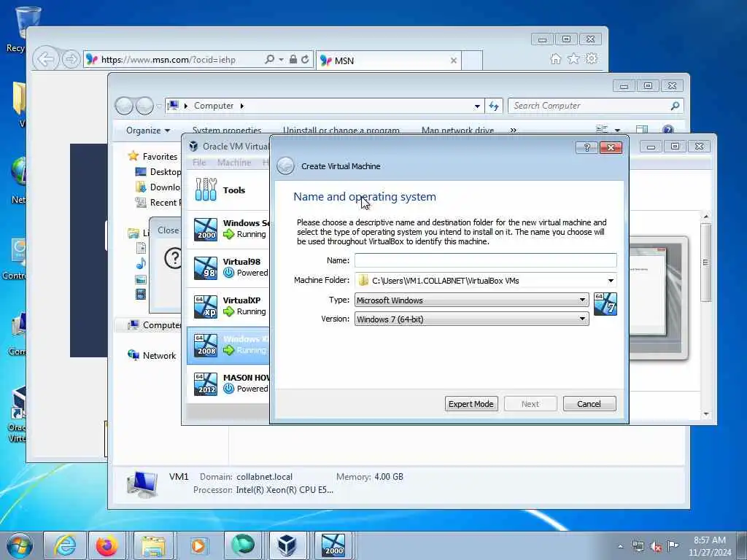Viewport: 747px width, 560px height.
Task: Click the address bar search magnifier icon
Action: pyautogui.click(x=270, y=60)
